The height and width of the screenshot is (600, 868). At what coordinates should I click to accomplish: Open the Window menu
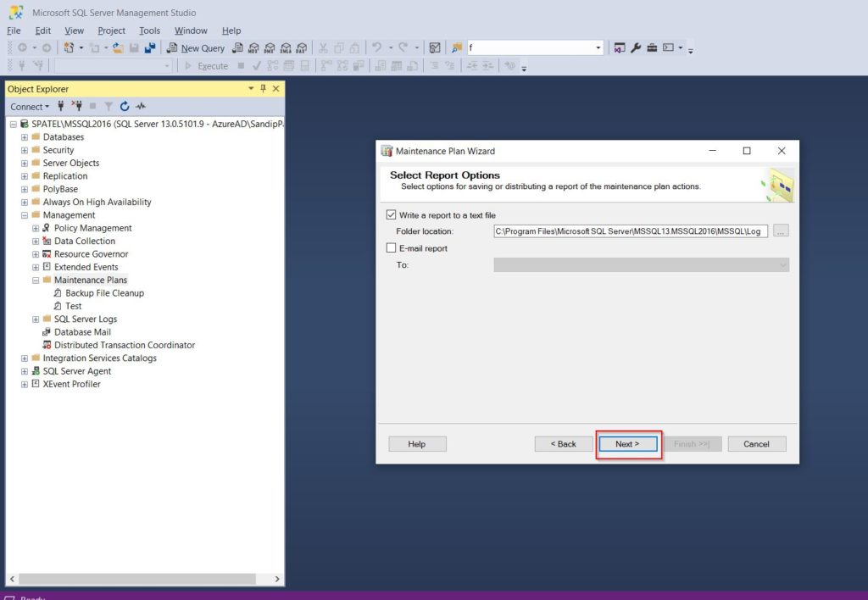(x=191, y=31)
